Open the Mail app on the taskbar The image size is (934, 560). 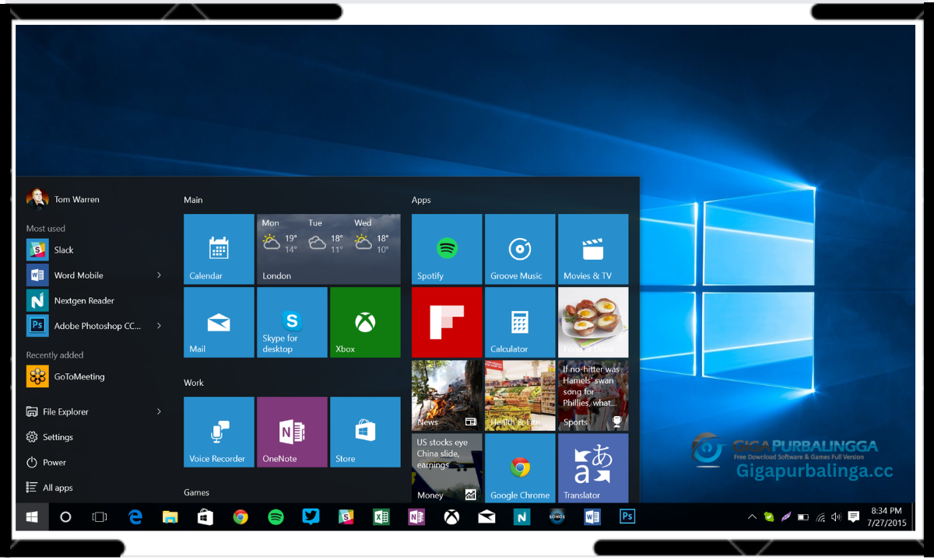(486, 516)
